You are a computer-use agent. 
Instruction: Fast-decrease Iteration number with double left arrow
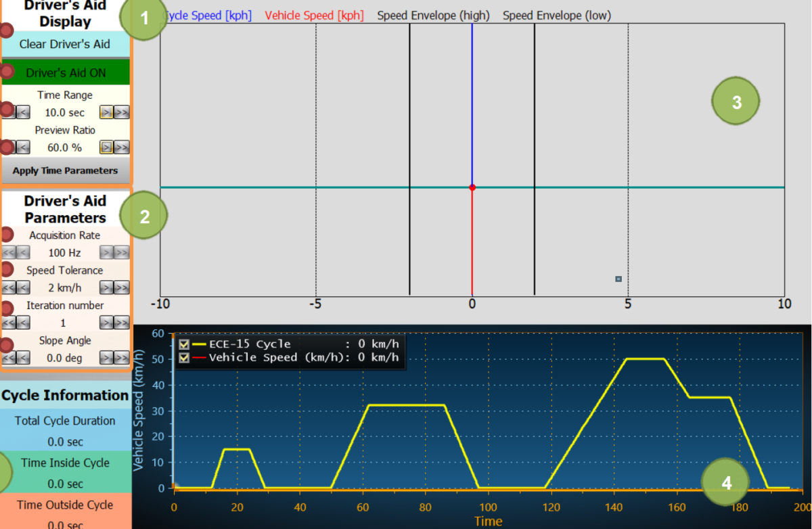[8, 323]
